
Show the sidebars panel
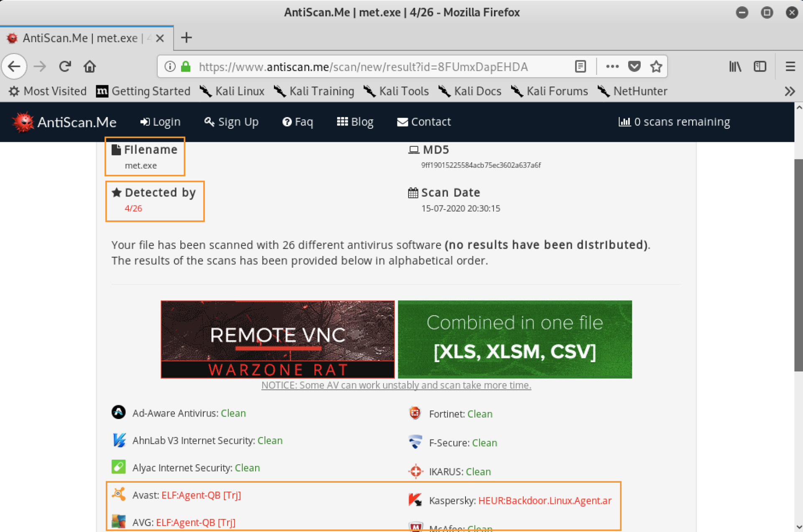[x=760, y=66]
